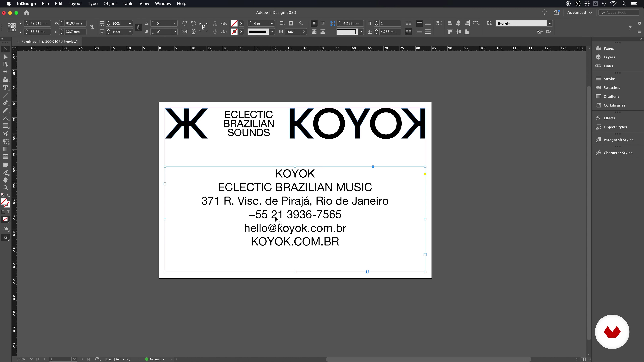Screen dimensions: 644x362
Task: Click the Home icon
Action: (x=27, y=13)
